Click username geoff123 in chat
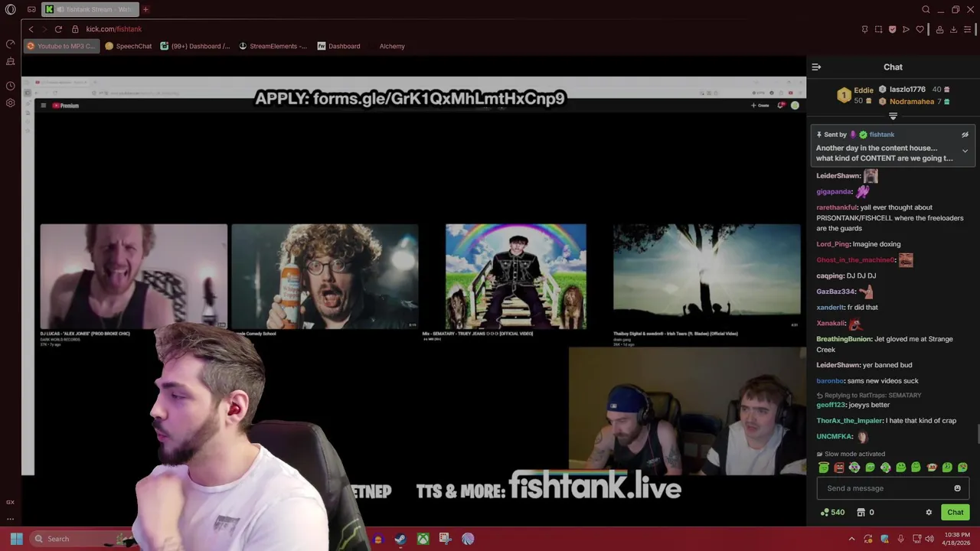 (x=831, y=405)
